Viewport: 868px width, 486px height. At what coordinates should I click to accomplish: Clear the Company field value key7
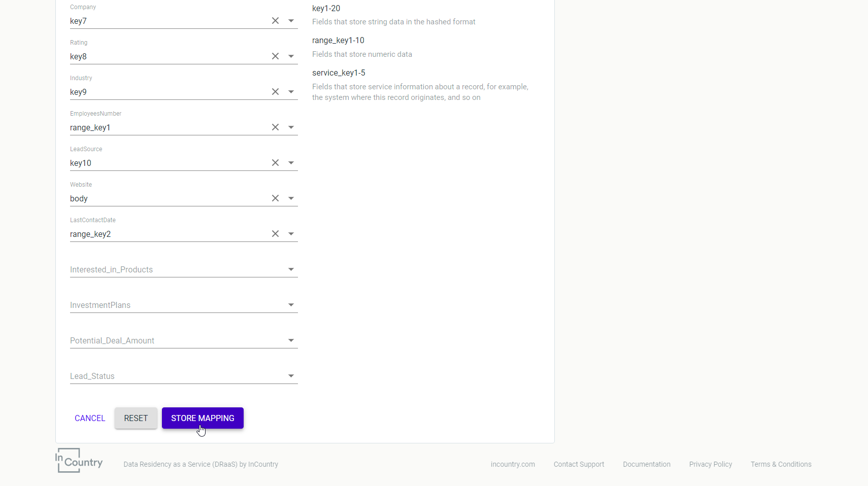click(275, 21)
